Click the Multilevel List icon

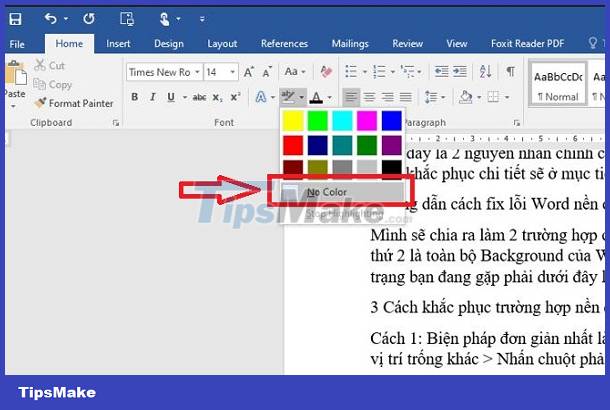[407, 72]
